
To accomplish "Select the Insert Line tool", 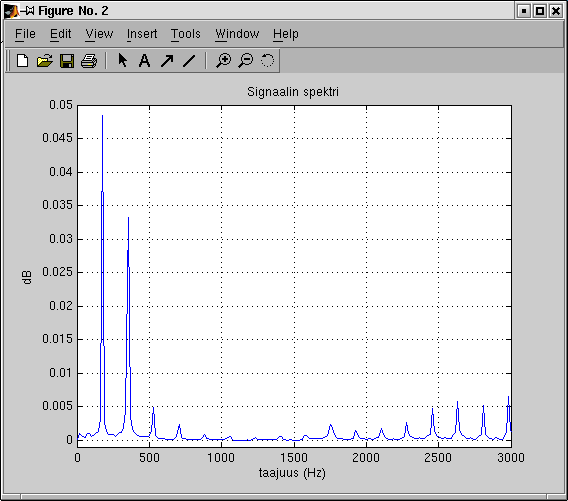I will pyautogui.click(x=189, y=60).
